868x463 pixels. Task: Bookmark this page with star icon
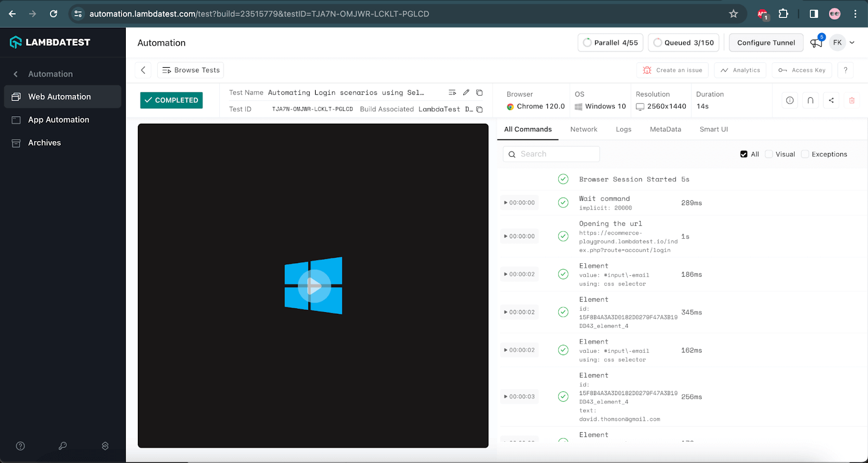coord(733,14)
